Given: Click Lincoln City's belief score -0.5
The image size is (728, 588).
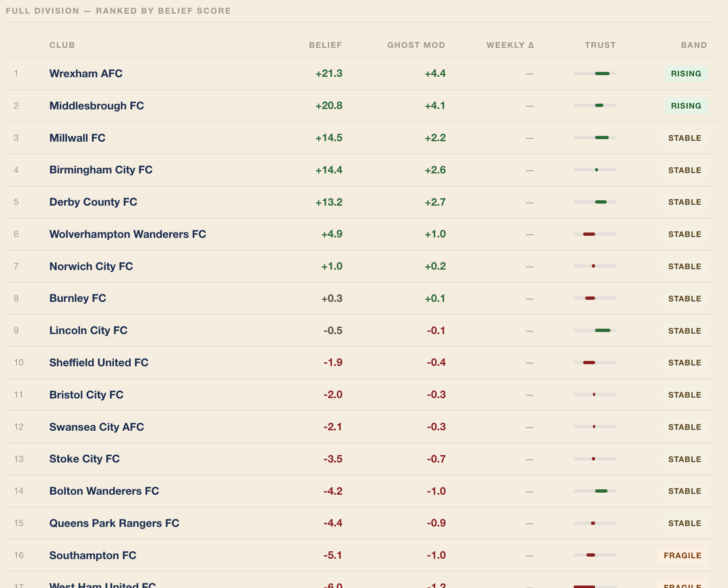Looking at the screenshot, I should click(333, 330).
